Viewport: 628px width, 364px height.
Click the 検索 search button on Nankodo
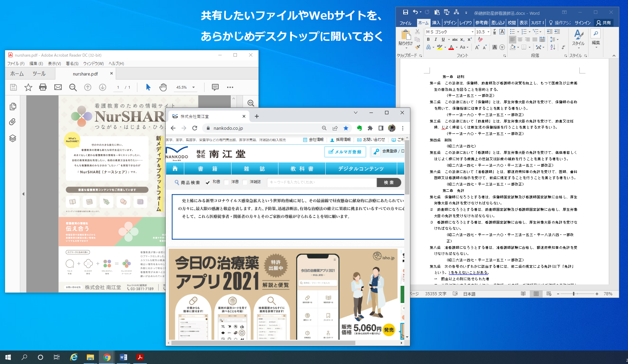click(x=389, y=182)
